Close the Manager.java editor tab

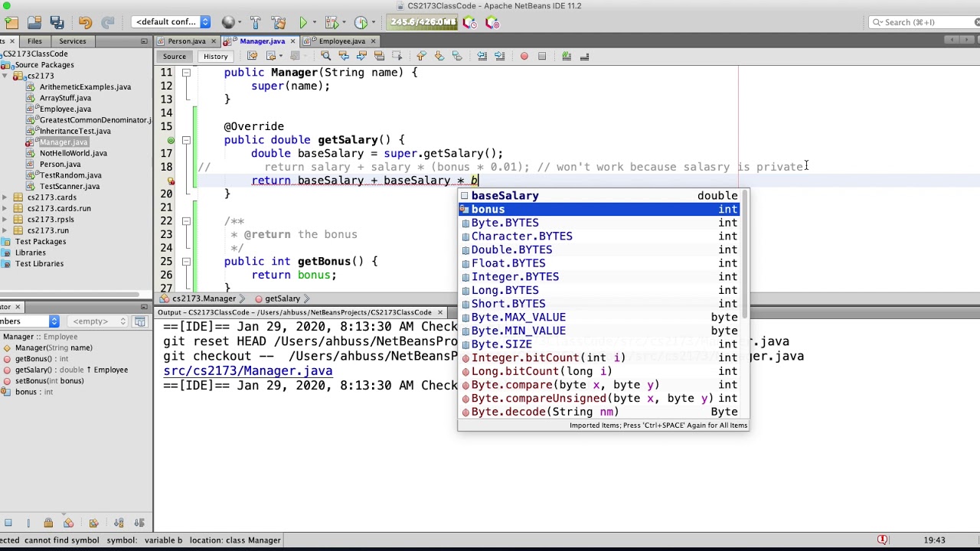coord(292,41)
